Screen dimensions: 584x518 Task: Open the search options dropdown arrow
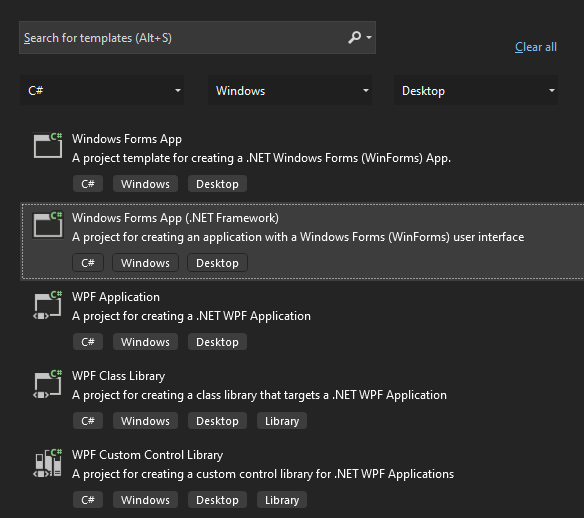[x=369, y=37]
